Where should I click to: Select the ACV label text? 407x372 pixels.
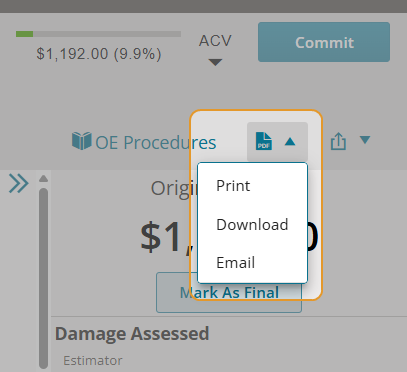click(x=215, y=41)
